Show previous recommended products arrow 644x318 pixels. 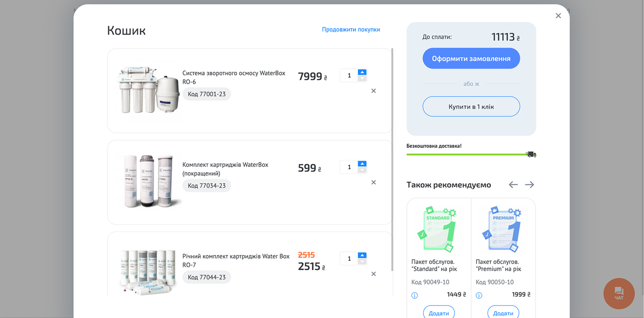coord(513,185)
